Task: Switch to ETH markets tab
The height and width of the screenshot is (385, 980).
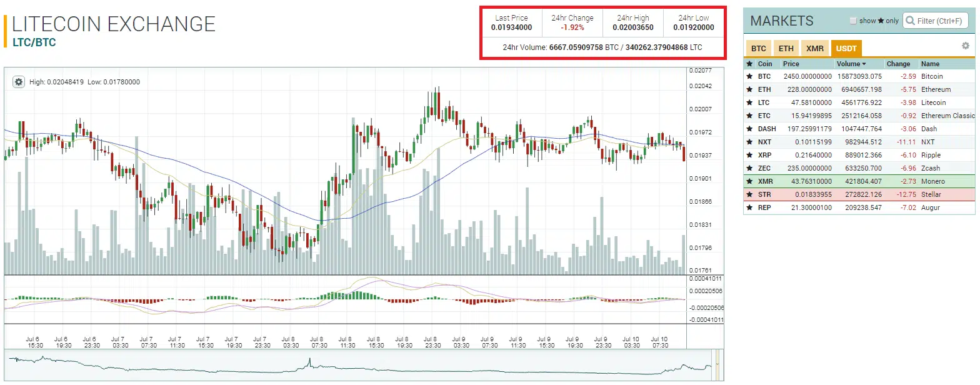Action: (786, 48)
